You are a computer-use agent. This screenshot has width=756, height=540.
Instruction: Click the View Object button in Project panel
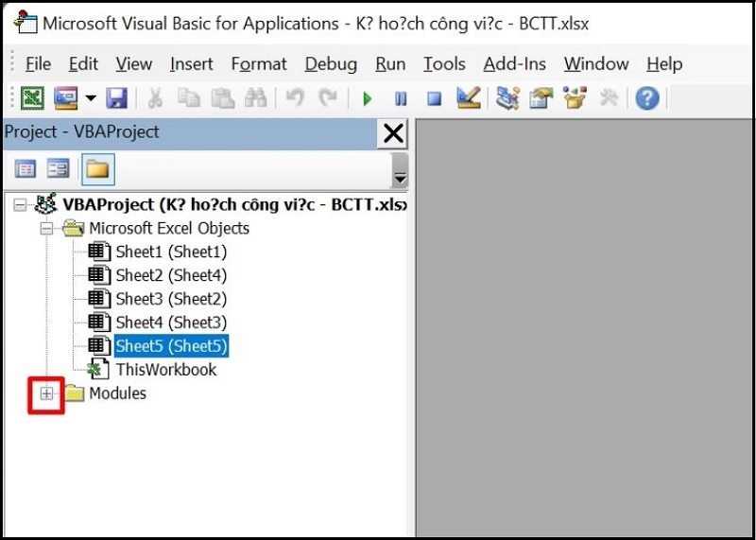(x=59, y=169)
